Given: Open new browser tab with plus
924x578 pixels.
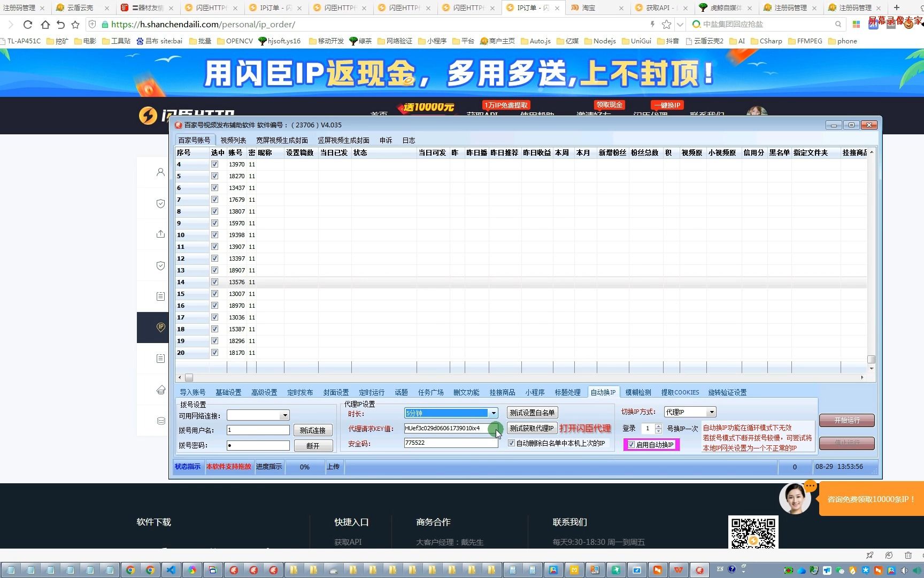Looking at the screenshot, I should tap(897, 7).
